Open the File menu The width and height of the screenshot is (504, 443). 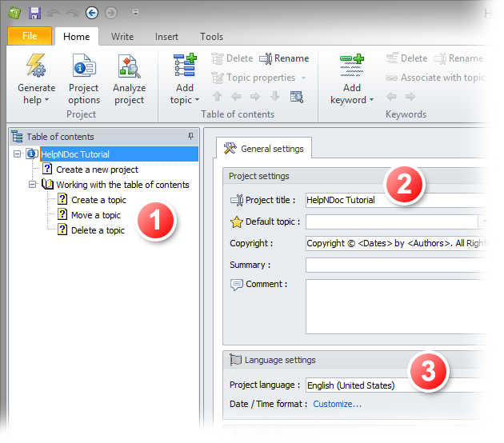[x=30, y=36]
